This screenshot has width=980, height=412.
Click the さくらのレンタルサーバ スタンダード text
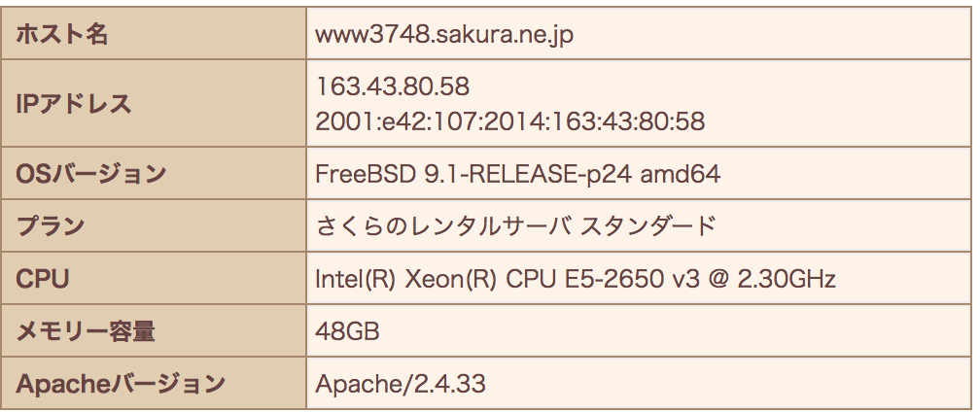pyautogui.click(x=515, y=226)
